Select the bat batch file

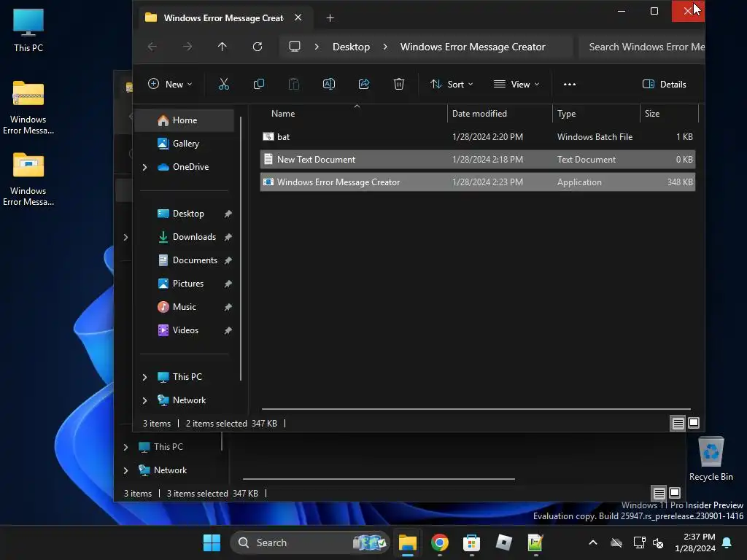click(477, 137)
